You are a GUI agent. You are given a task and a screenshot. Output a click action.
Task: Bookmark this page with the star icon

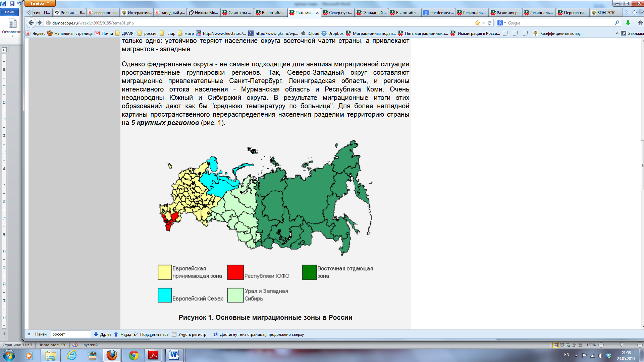coord(477,23)
